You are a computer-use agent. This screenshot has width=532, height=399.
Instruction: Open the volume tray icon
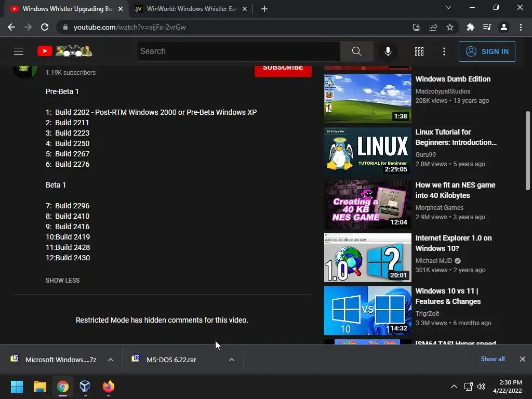click(x=481, y=387)
